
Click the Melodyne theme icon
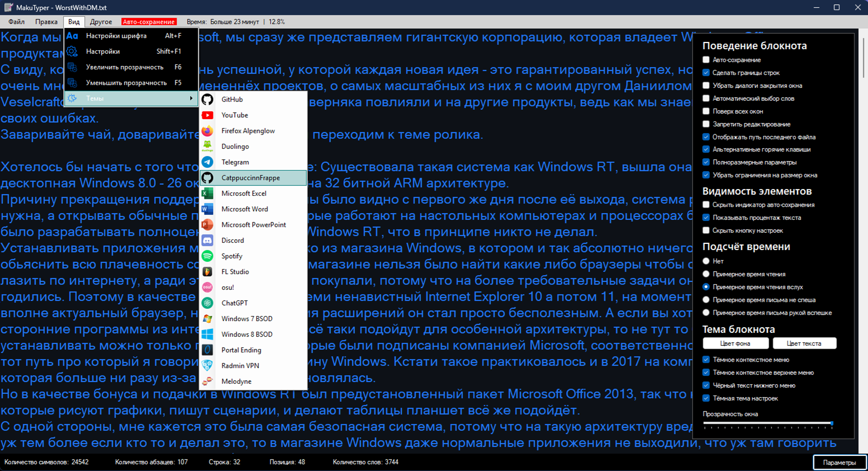pyautogui.click(x=207, y=381)
